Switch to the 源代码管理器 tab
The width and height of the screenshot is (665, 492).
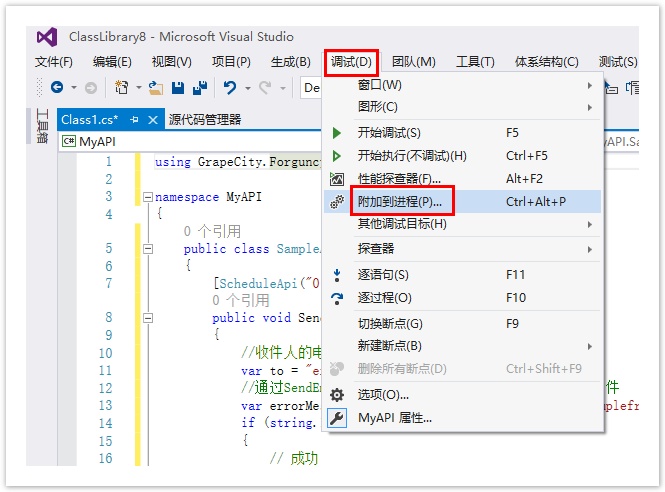[x=205, y=120]
